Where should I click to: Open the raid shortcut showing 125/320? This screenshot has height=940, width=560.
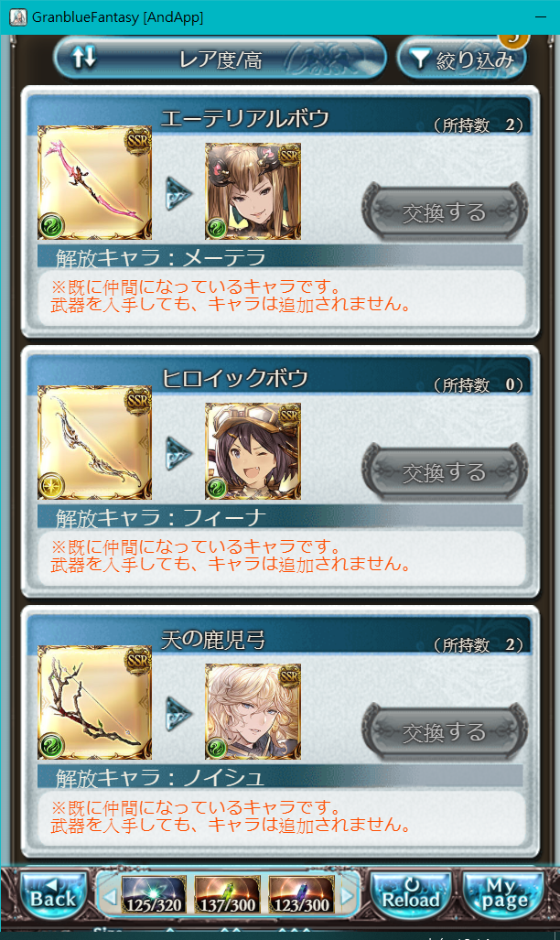point(154,895)
